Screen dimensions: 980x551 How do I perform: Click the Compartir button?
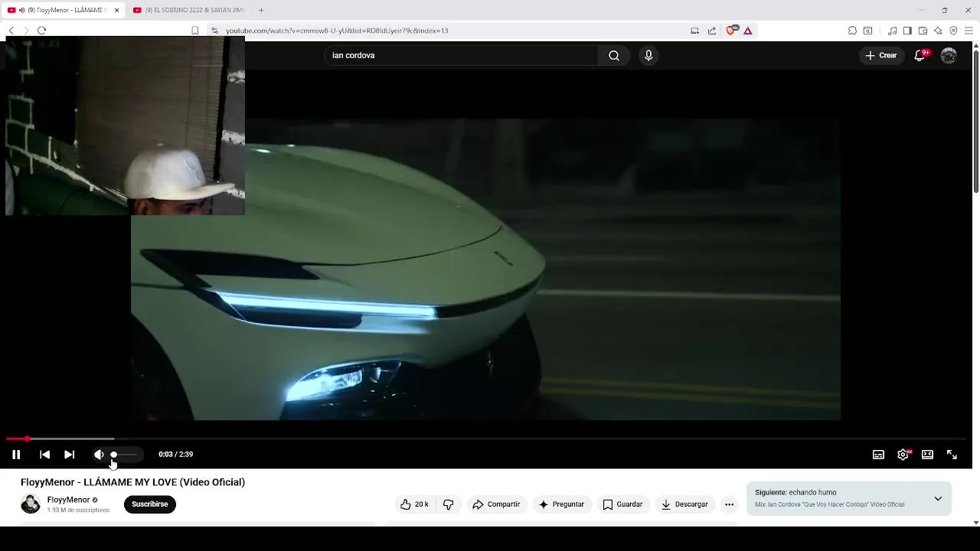coord(496,504)
